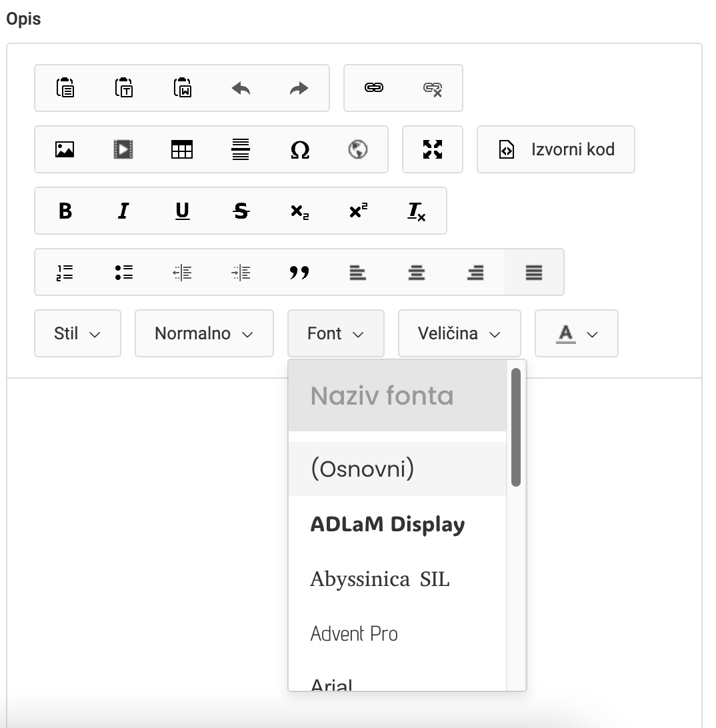This screenshot has width=716, height=728.
Task: Toggle superscript formatting
Action: (x=358, y=211)
